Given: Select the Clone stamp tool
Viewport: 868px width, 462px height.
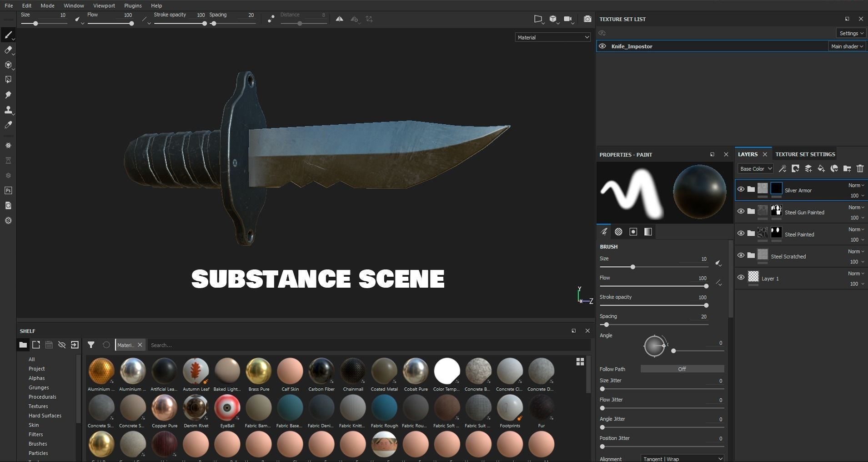Looking at the screenshot, I should coord(8,110).
